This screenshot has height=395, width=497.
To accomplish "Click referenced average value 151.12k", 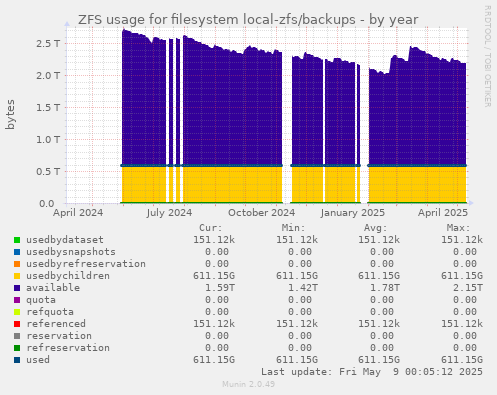I will coord(379,324).
